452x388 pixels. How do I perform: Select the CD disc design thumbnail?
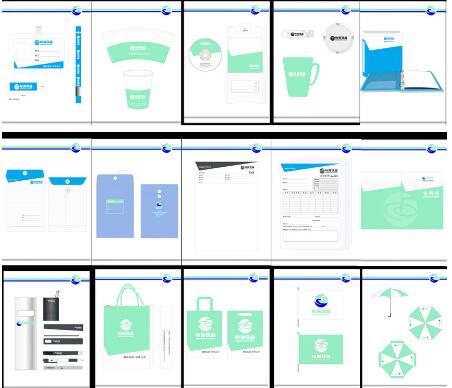pos(205,55)
